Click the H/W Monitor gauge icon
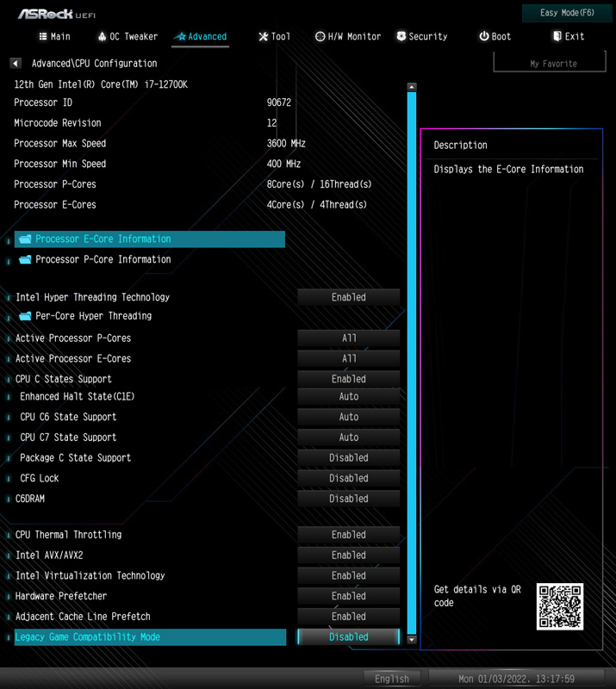The height and width of the screenshot is (689, 616). point(320,36)
